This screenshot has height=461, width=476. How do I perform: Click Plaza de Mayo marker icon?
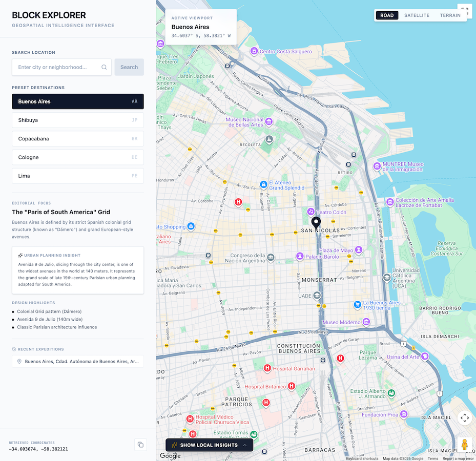click(x=359, y=250)
